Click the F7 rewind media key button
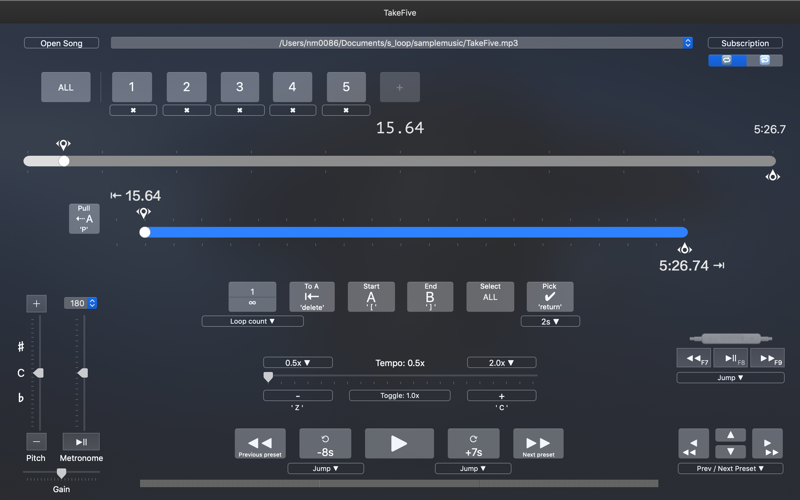This screenshot has width=800, height=500. [694, 358]
